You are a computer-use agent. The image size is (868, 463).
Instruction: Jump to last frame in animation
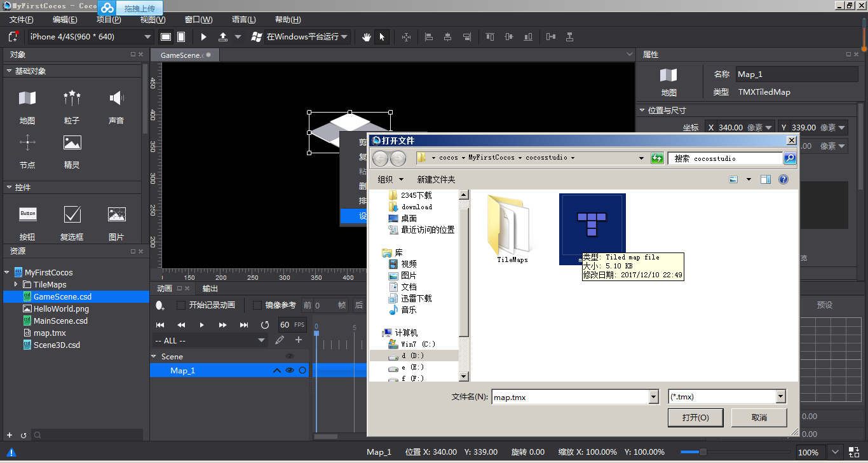coord(244,325)
